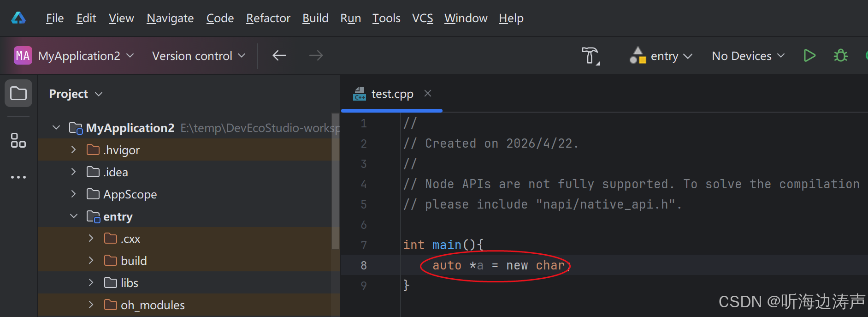Open the Refactor menu

coord(268,18)
